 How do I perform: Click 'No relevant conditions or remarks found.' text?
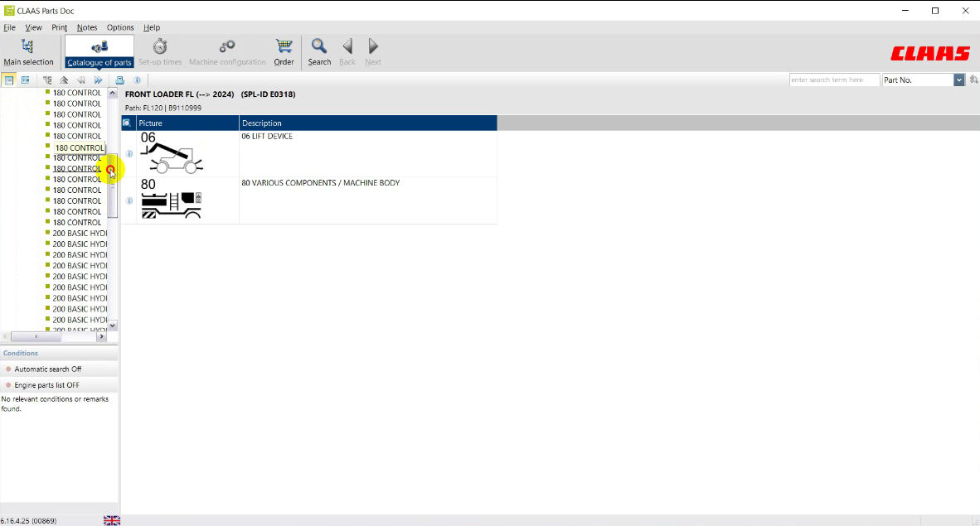(55, 403)
